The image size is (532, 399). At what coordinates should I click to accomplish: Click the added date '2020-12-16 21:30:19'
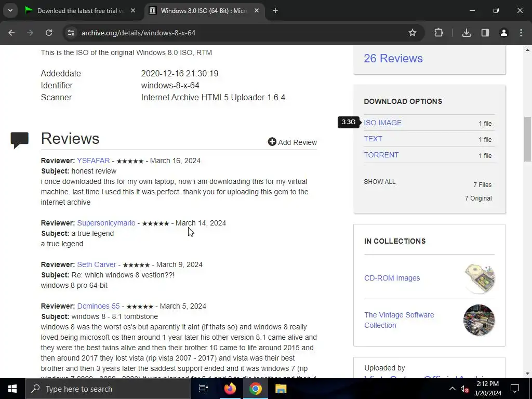(180, 74)
